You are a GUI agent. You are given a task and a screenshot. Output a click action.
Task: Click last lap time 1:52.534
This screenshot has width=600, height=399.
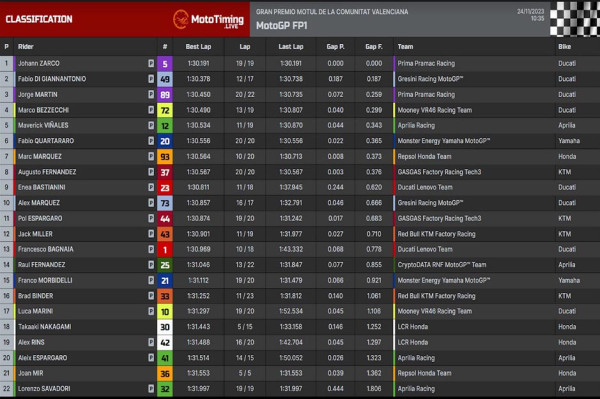click(291, 311)
